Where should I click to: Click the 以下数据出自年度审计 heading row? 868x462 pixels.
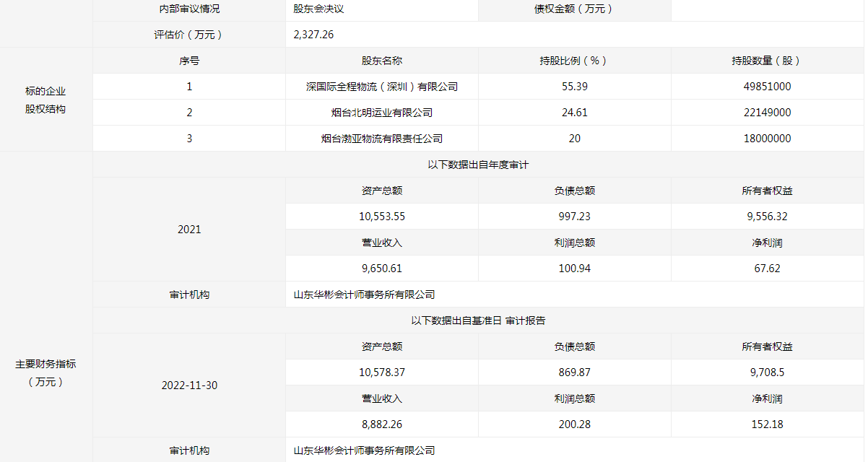tap(478, 165)
